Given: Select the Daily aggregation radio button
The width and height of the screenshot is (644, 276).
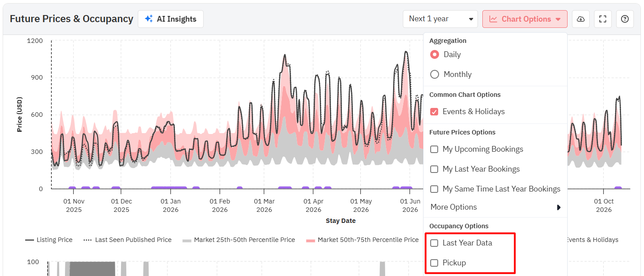Looking at the screenshot, I should click(x=435, y=54).
